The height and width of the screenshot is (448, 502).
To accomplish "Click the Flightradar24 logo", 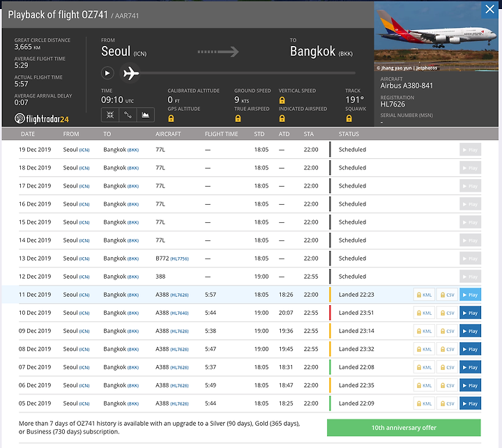I will [x=42, y=118].
